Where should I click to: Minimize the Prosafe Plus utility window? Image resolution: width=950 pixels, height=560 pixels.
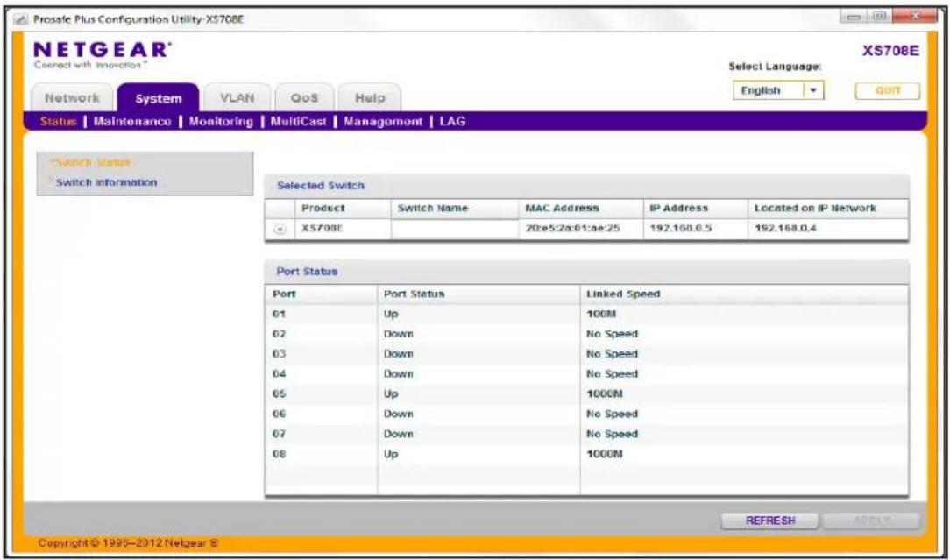[854, 18]
